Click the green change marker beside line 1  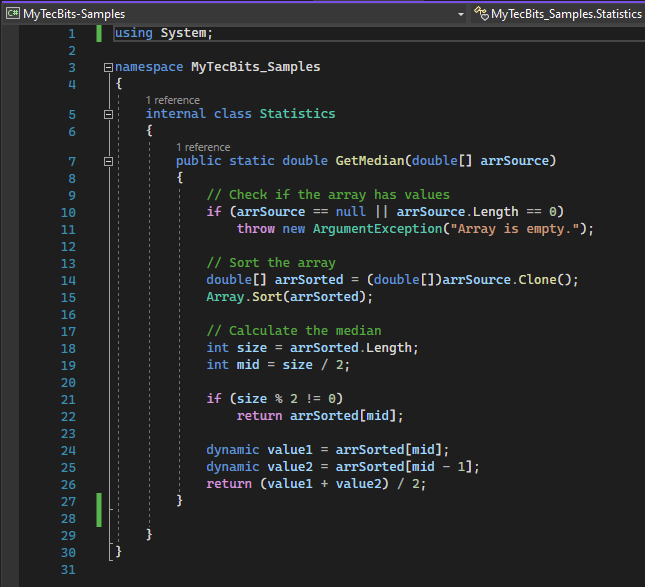coord(99,33)
